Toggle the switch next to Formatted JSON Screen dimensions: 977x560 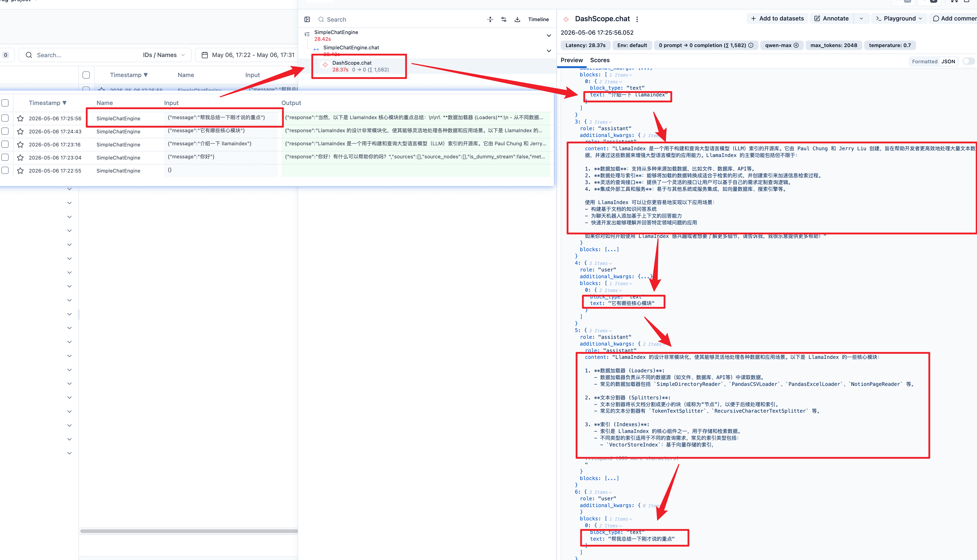(x=968, y=61)
